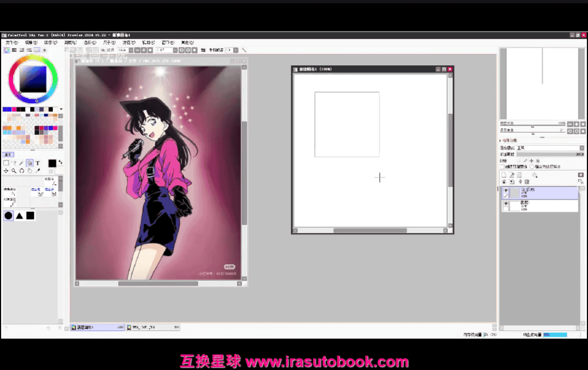Expand the swatch palette dropdown arrow

click(x=61, y=110)
